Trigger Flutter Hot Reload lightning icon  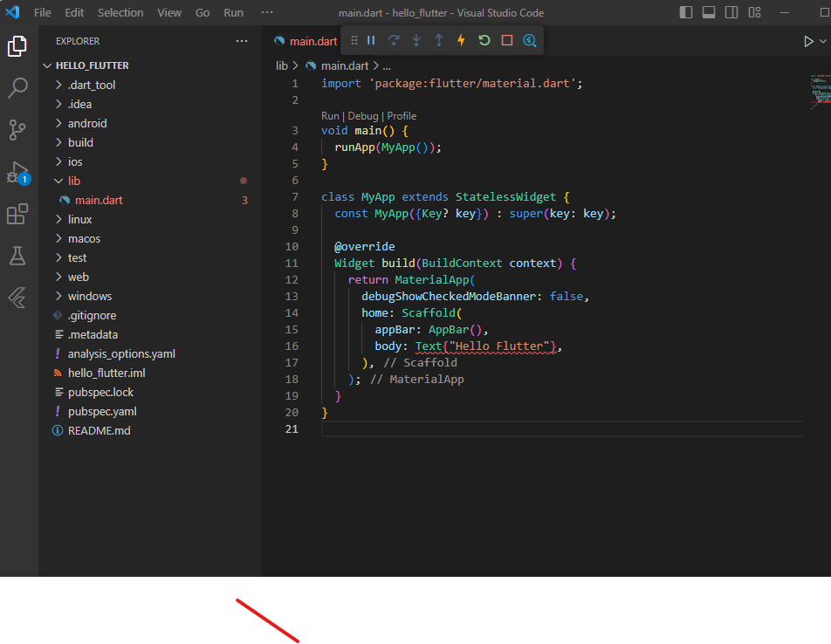coord(461,40)
